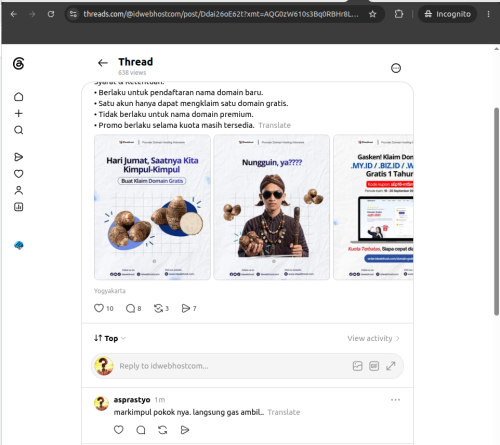Click the Incognito indicator

click(447, 14)
